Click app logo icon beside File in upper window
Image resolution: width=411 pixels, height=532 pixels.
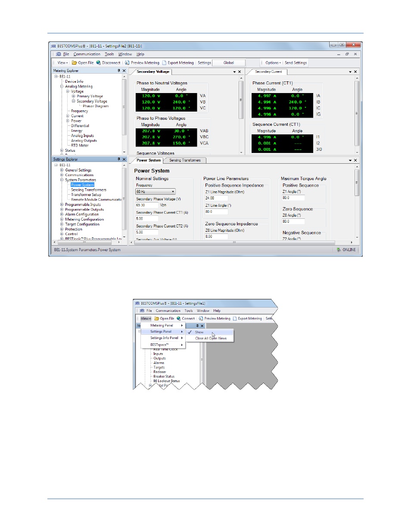click(59, 54)
